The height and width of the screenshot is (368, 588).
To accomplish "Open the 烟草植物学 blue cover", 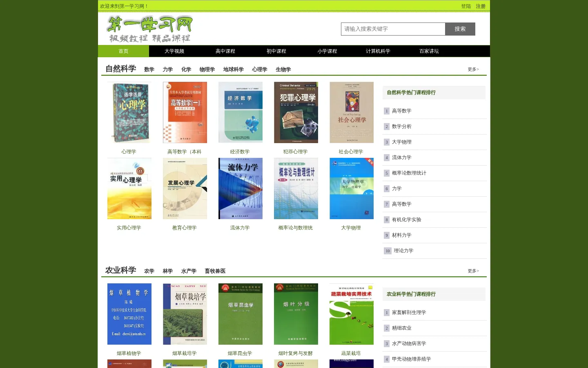I will click(x=129, y=314).
